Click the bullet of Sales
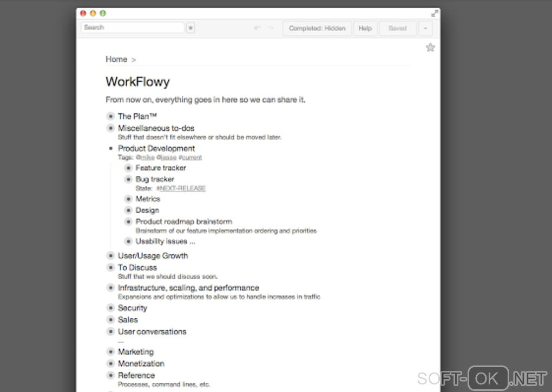The image size is (552, 392). pos(110,320)
